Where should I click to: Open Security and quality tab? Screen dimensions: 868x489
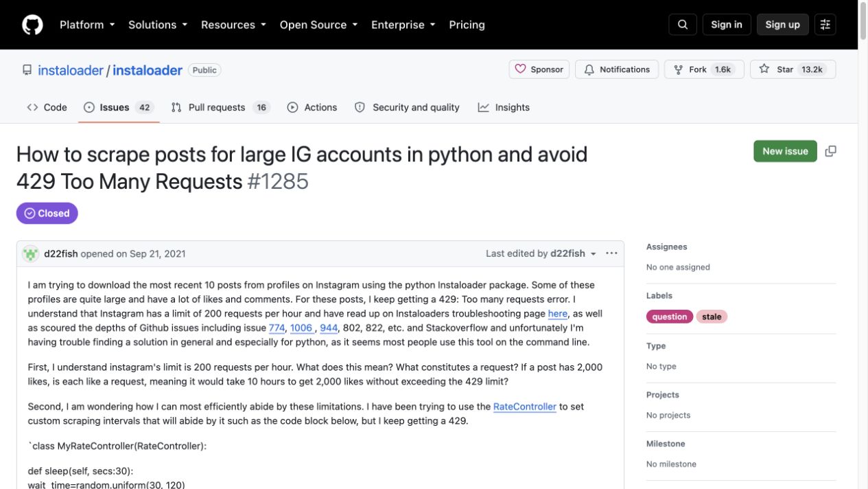tap(407, 107)
